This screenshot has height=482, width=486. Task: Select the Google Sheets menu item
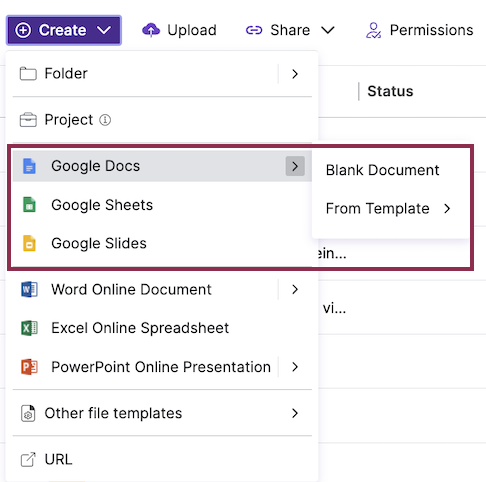[x=162, y=205]
